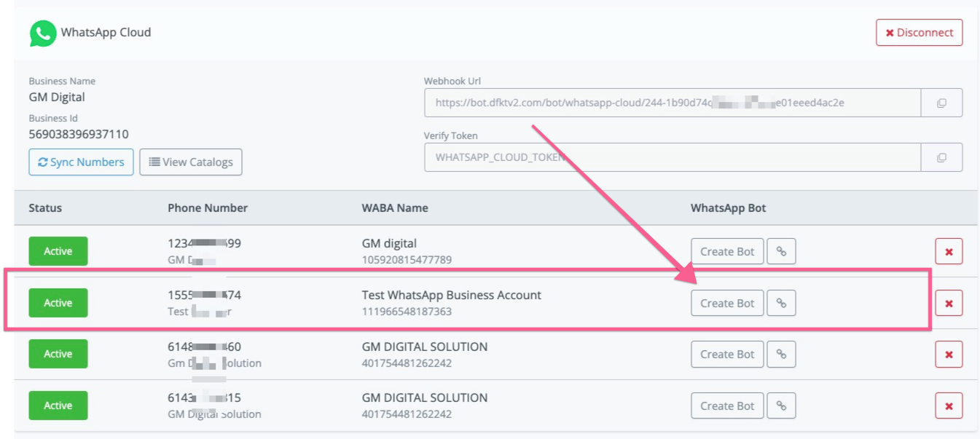
Task: Click the Status column header
Action: (45, 207)
